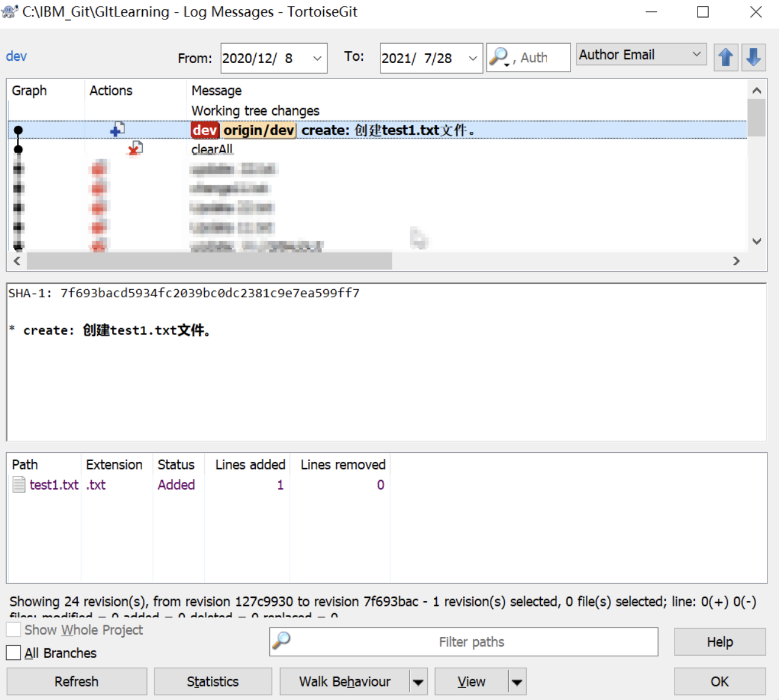The width and height of the screenshot is (779, 700).
Task: Click the dev branch link
Action: [x=16, y=57]
